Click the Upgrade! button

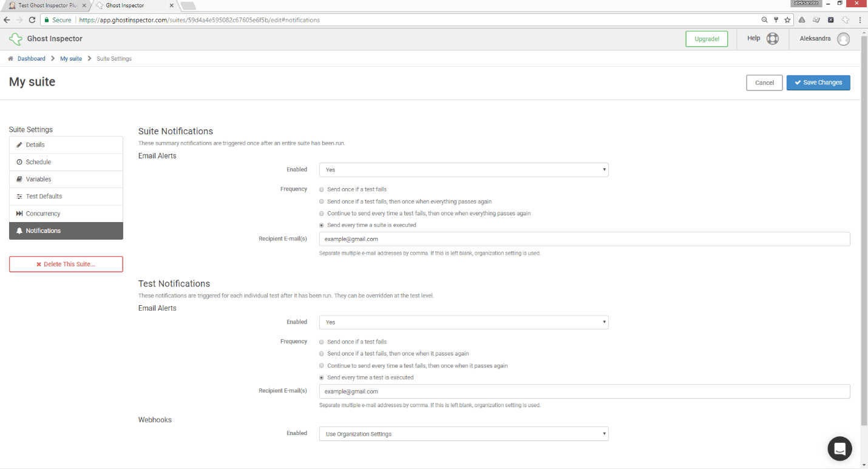point(707,39)
